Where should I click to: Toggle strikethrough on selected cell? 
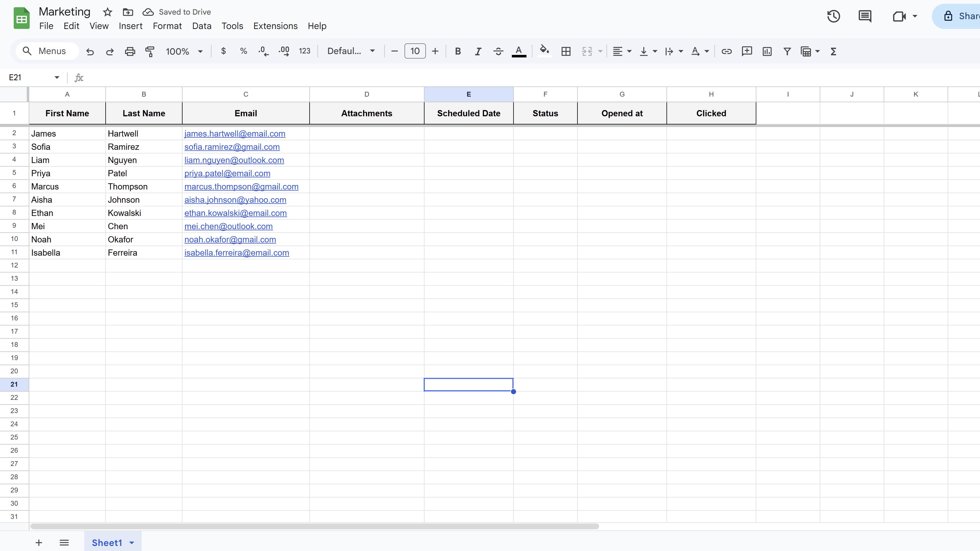[x=498, y=51]
